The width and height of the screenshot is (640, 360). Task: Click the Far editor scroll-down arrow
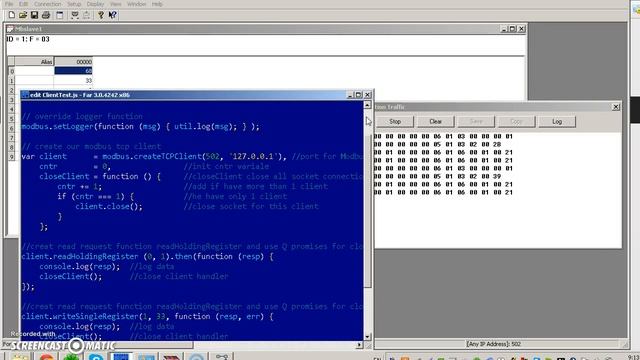(367, 337)
